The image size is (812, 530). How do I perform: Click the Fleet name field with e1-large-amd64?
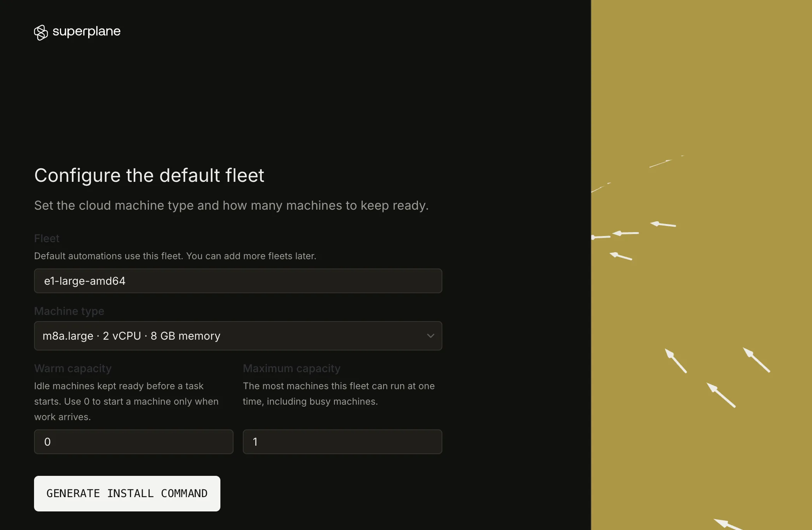pos(238,281)
